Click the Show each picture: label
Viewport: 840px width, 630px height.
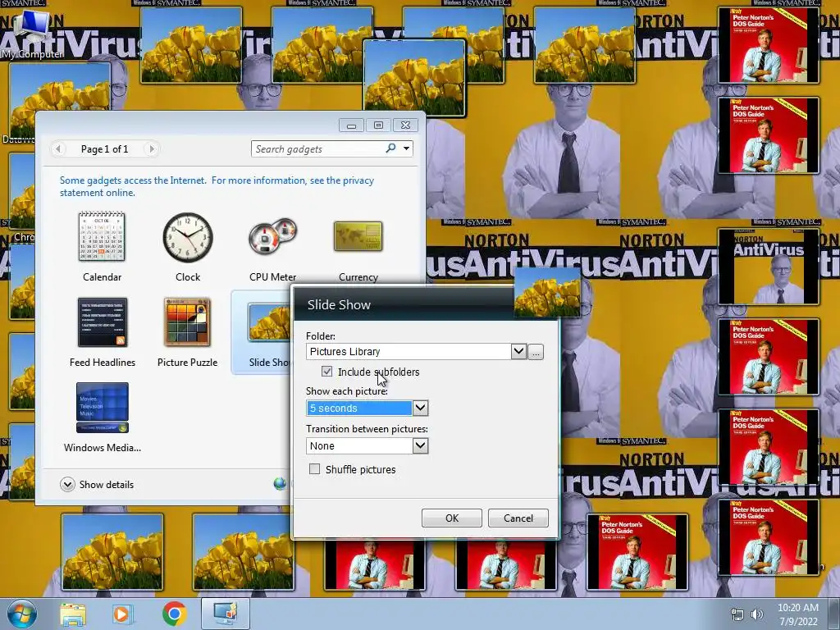click(347, 391)
